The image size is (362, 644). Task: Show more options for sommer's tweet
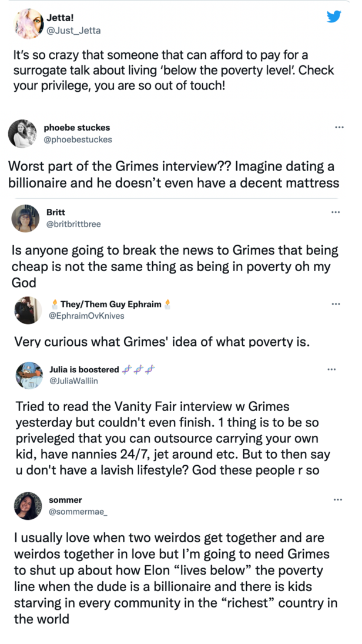click(338, 500)
